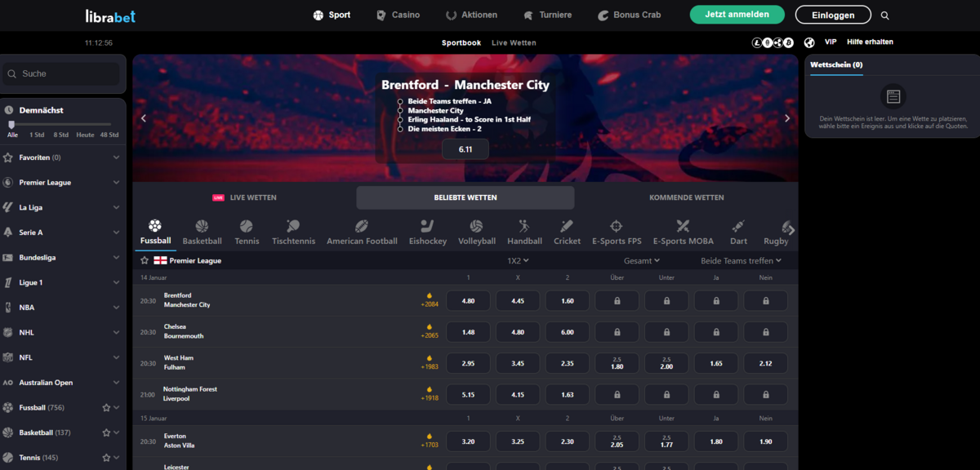Choose the Cricket sport icon

(x=567, y=226)
